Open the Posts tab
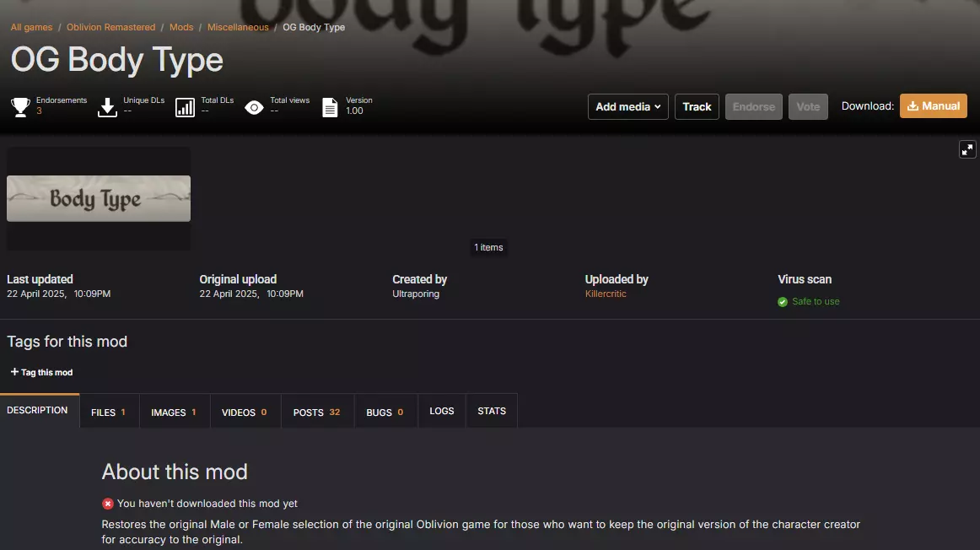 317,412
